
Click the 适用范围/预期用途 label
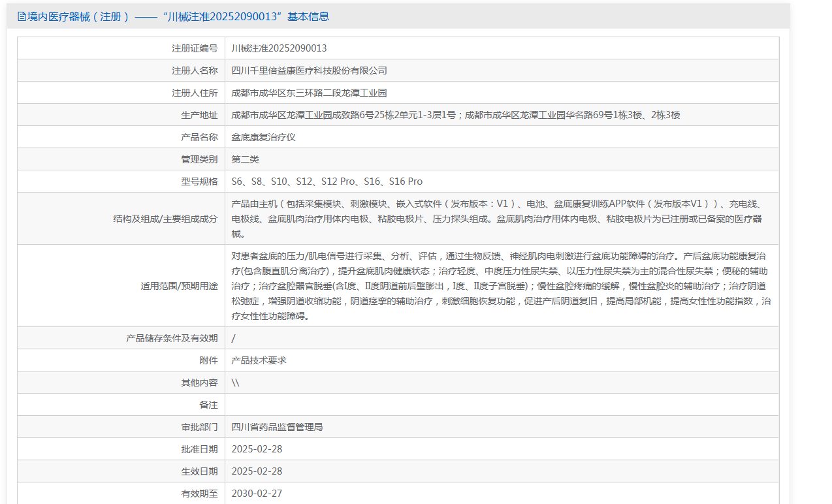click(x=179, y=286)
